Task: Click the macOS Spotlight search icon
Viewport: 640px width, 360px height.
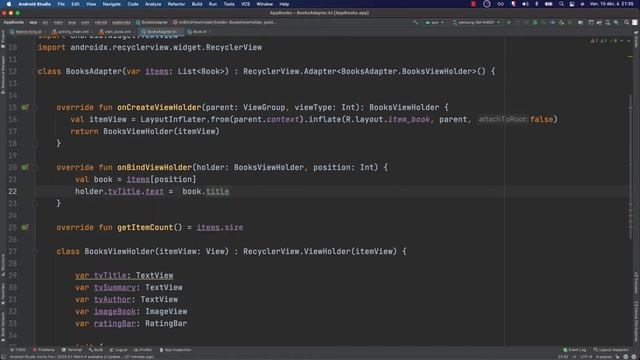Action: pyautogui.click(x=562, y=4)
